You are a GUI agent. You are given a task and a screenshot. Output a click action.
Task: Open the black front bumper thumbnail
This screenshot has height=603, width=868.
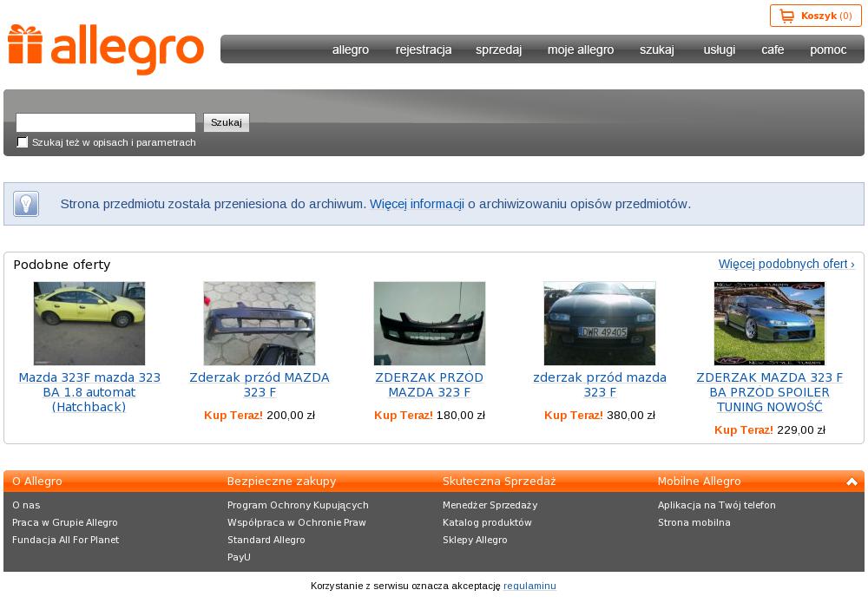[x=430, y=324]
